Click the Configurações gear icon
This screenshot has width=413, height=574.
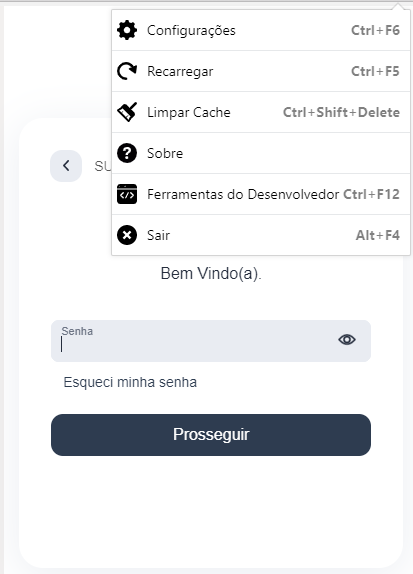pyautogui.click(x=127, y=30)
